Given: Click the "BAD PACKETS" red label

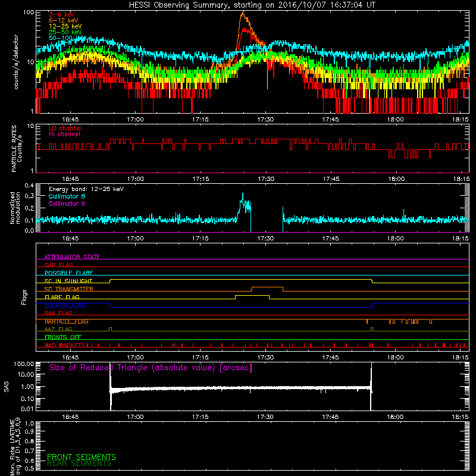Looking at the screenshot, I should click(65, 345).
